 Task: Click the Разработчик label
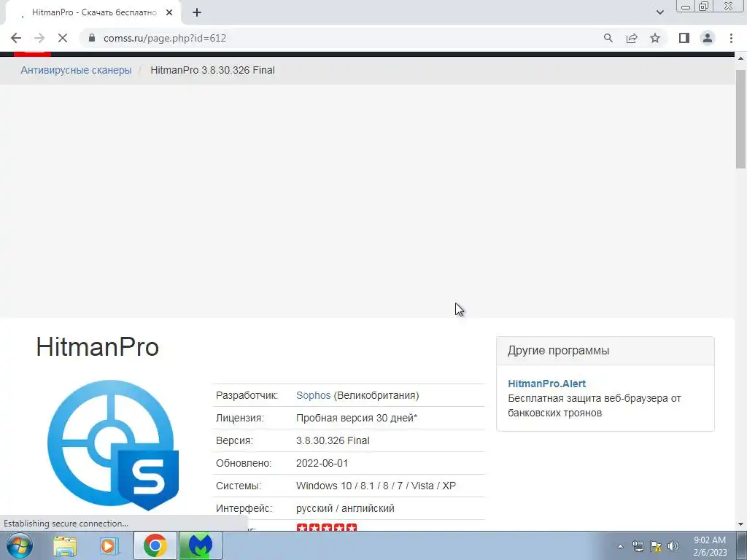247,395
